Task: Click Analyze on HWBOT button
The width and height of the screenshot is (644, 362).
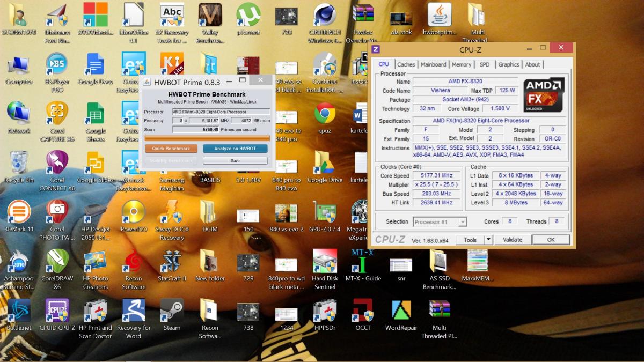Action: click(235, 149)
